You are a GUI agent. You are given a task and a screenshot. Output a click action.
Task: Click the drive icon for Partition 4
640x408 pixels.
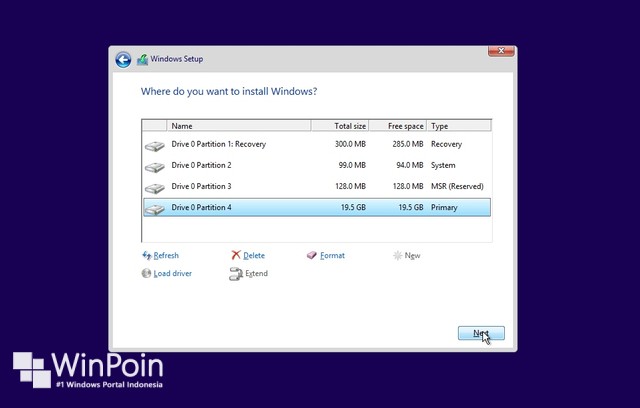pyautogui.click(x=155, y=209)
